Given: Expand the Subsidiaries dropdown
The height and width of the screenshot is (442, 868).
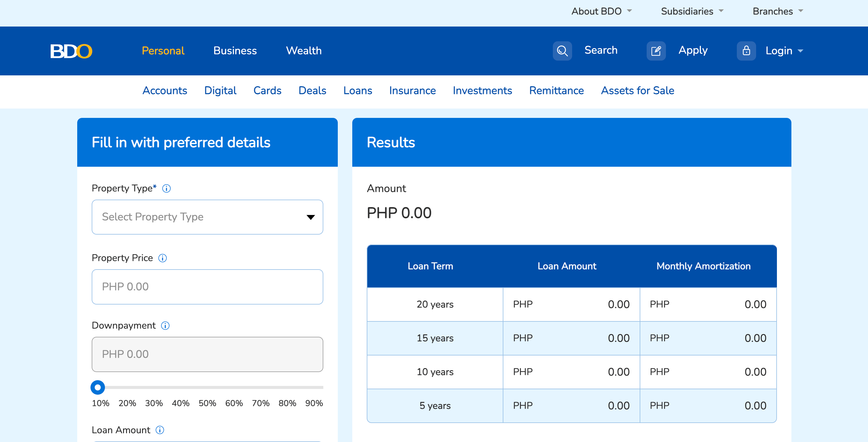Looking at the screenshot, I should [x=692, y=11].
